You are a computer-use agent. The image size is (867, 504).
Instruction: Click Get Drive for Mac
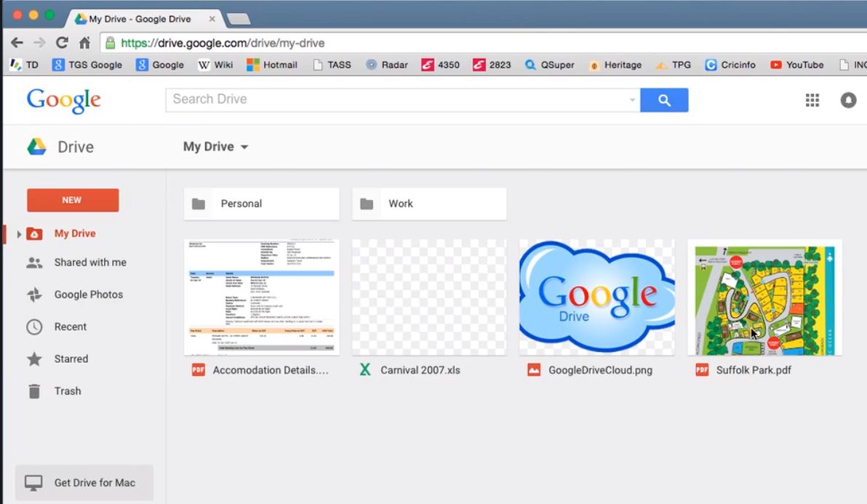84,483
